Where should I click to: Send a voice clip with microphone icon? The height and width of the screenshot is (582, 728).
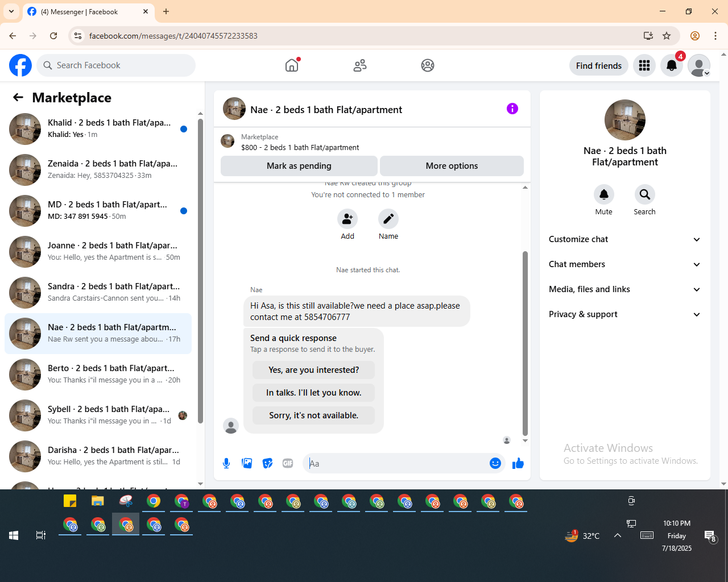point(226,463)
